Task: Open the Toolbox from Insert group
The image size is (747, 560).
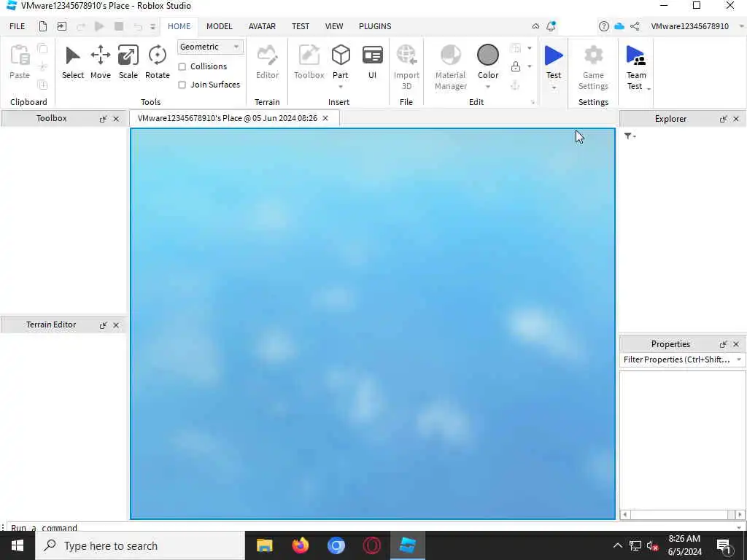Action: [309, 63]
